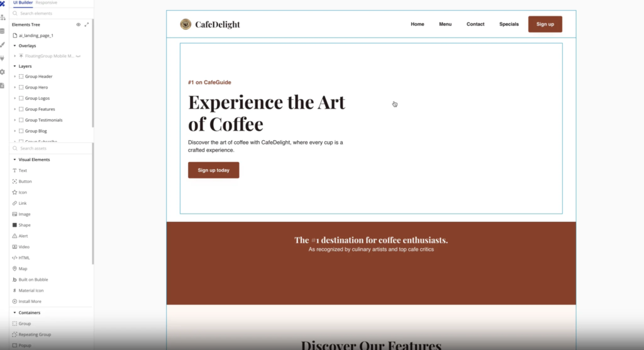This screenshot has width=644, height=350.
Task: Toggle the Elements Tree eye visibility icon
Action: [79, 25]
